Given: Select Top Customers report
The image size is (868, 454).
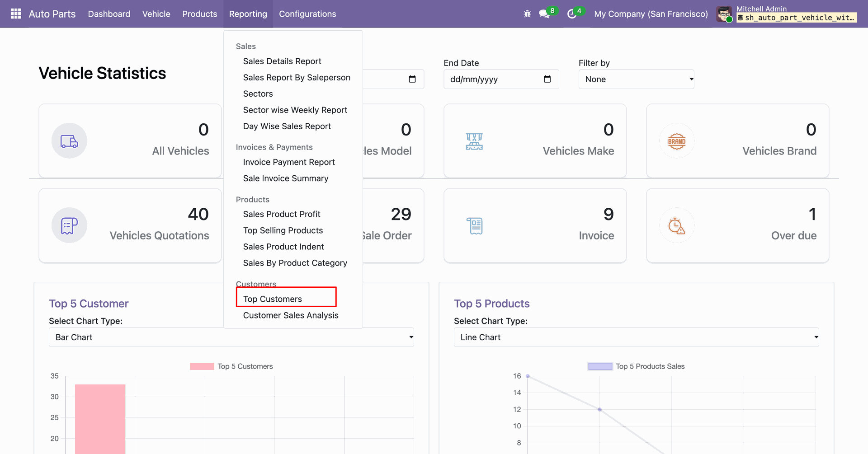Looking at the screenshot, I should pos(273,299).
